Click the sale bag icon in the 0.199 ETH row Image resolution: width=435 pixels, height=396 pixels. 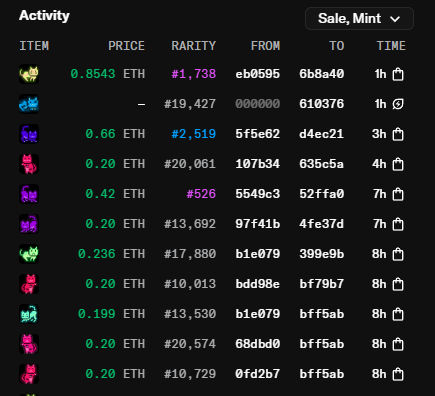pyautogui.click(x=398, y=314)
